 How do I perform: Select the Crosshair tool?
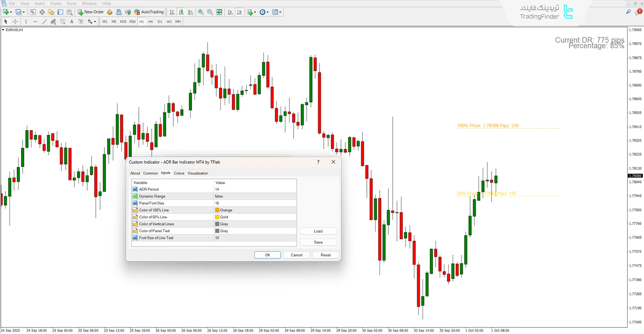[x=15, y=21]
